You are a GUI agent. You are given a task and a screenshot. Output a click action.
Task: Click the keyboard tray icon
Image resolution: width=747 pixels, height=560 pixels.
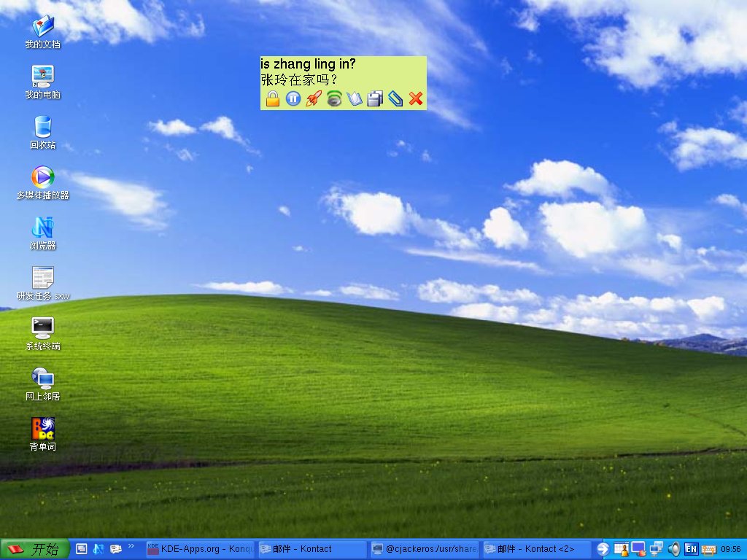(x=709, y=550)
